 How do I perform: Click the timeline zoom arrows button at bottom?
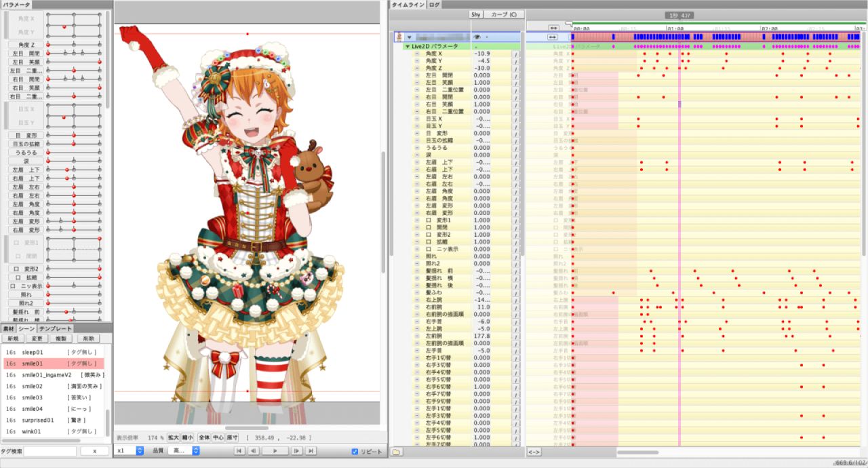click(x=534, y=452)
